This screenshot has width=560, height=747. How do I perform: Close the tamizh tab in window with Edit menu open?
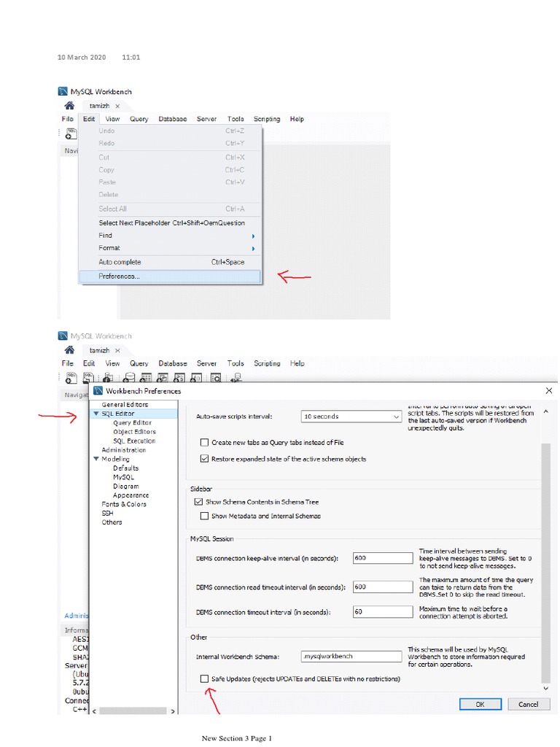(117, 107)
